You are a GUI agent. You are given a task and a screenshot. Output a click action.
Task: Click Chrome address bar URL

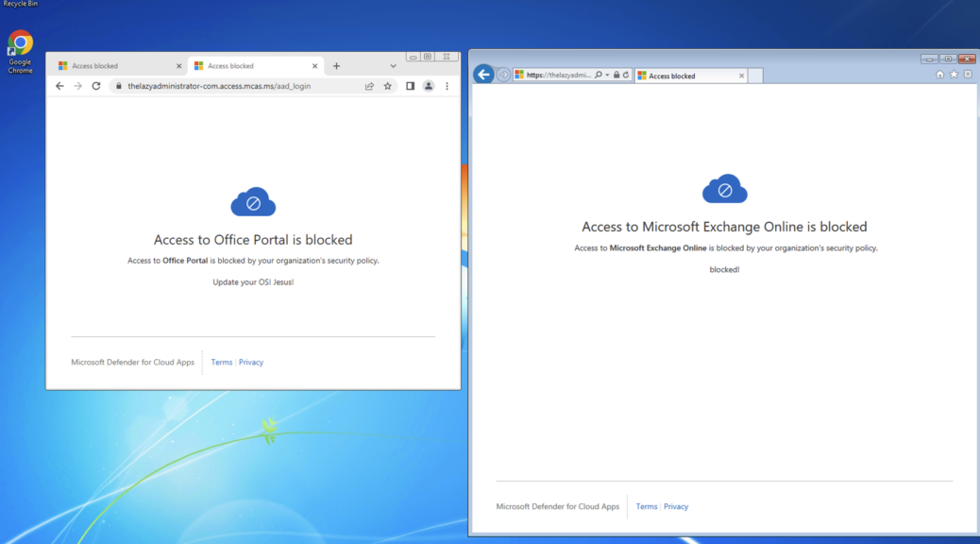[x=219, y=86]
